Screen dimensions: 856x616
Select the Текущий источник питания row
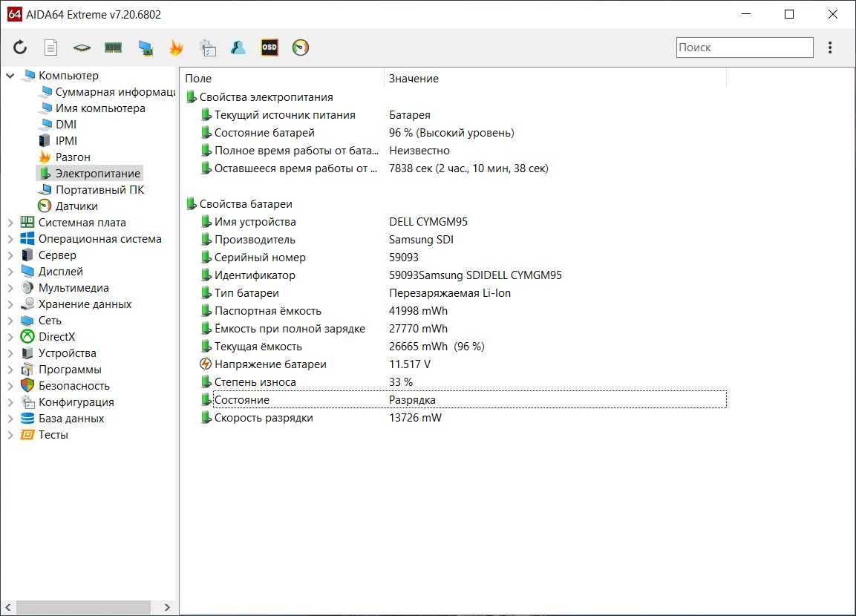463,115
